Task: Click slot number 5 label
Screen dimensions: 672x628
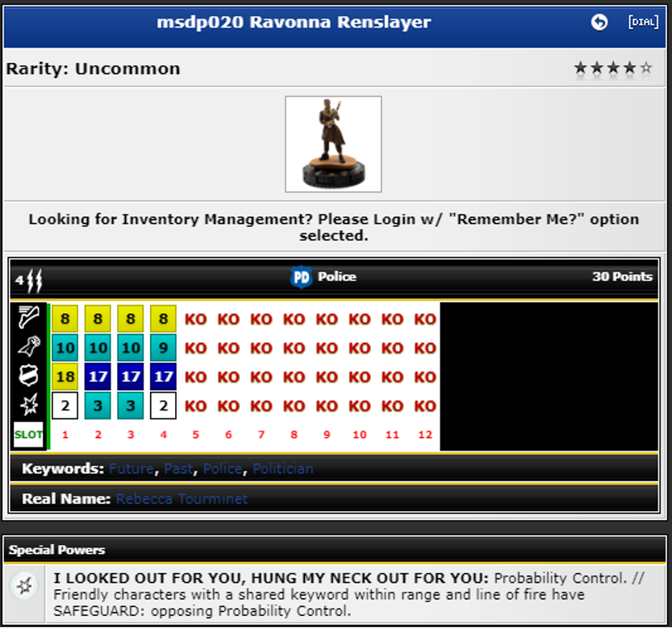Action: pos(196,435)
